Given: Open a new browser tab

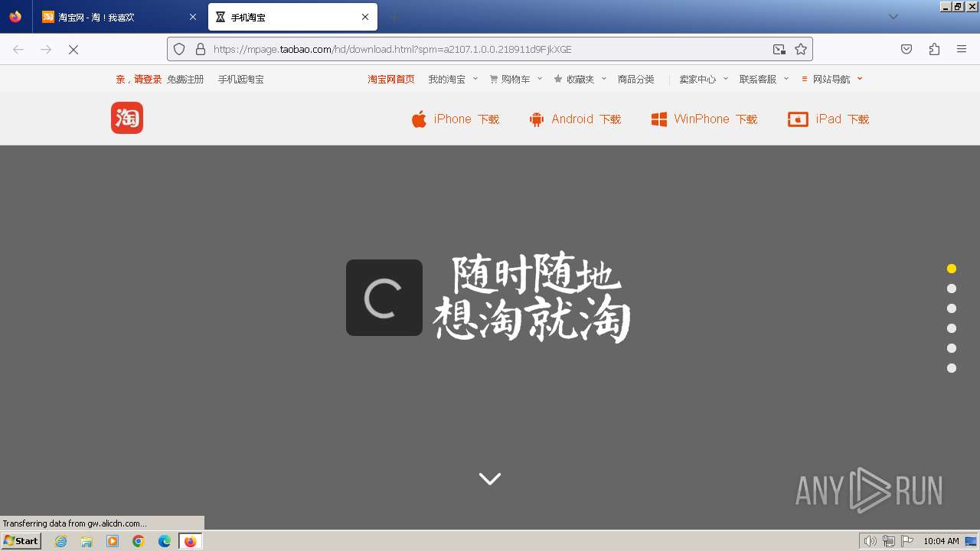Looking at the screenshot, I should tap(394, 17).
